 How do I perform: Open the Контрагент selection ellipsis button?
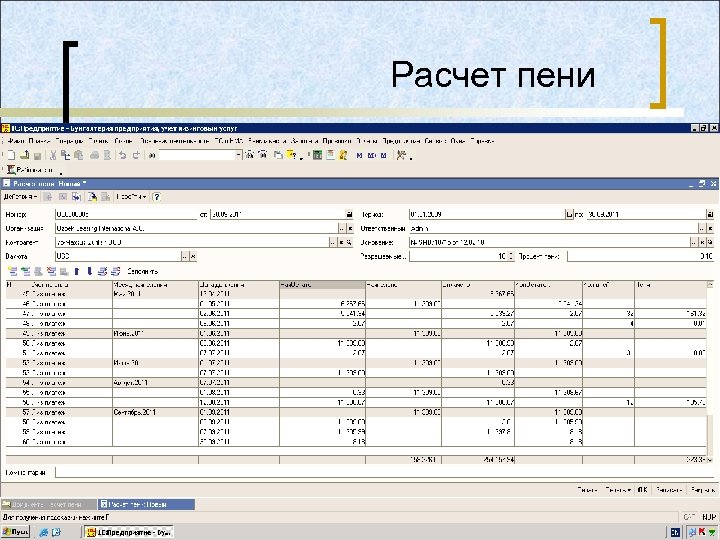pyautogui.click(x=333, y=242)
